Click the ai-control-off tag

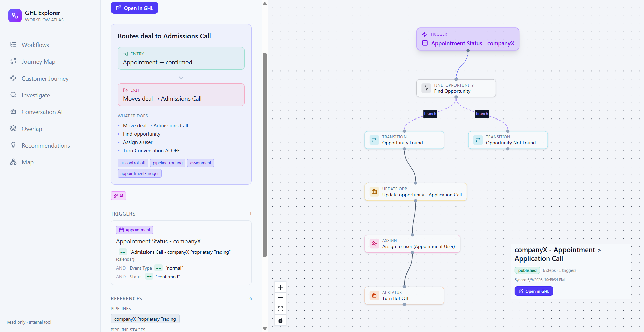pos(133,163)
